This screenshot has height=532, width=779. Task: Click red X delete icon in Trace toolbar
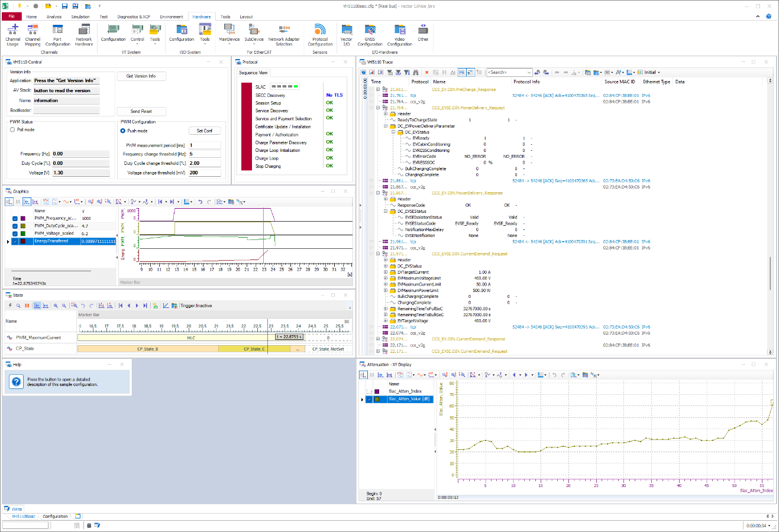(427, 72)
